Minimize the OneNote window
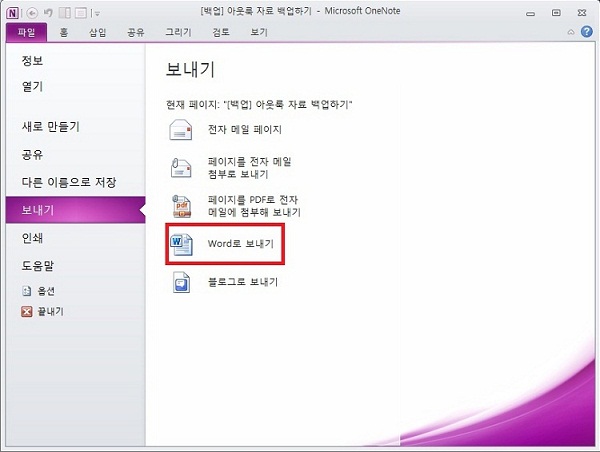Screen dimensions: 600x452 coord(530,13)
